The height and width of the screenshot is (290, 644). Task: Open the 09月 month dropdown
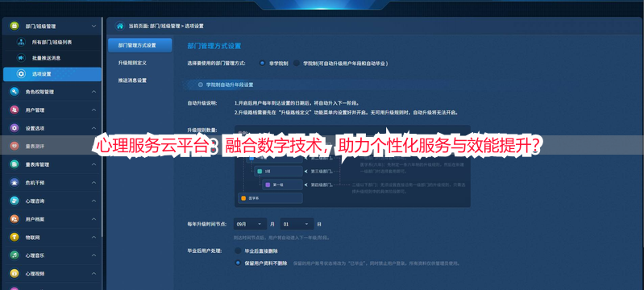coord(250,224)
